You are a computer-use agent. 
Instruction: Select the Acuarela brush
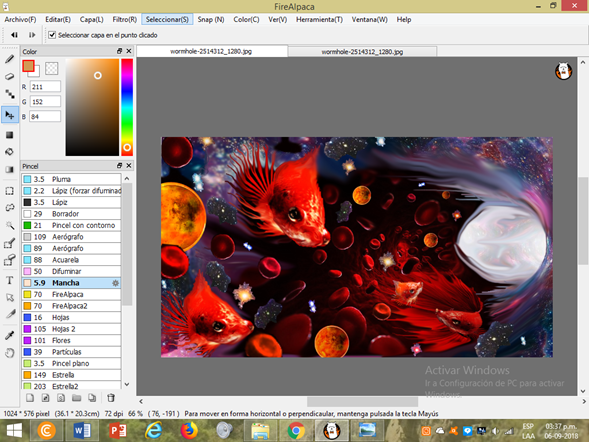pos(71,260)
